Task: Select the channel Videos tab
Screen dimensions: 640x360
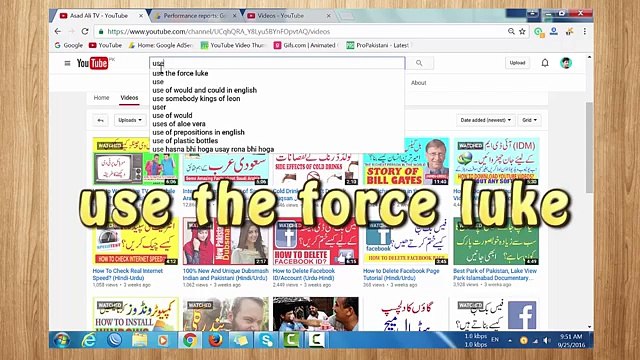Action: pos(129,98)
